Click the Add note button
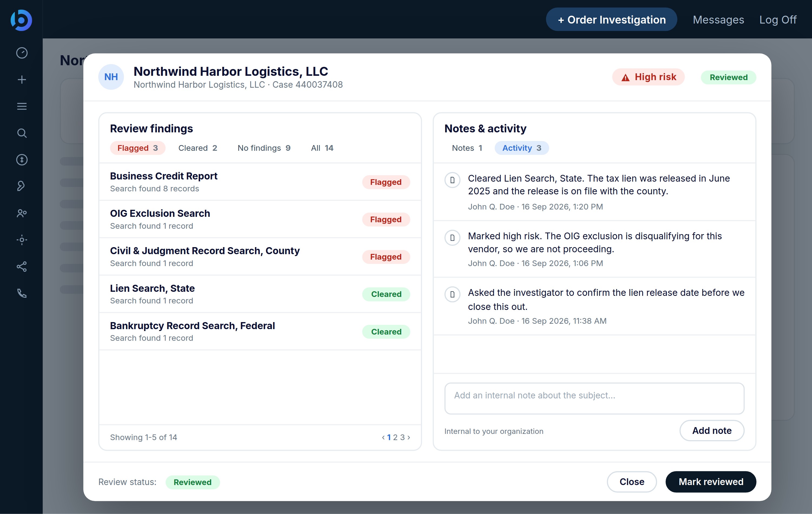Viewport: 812px width, 514px height. [x=712, y=431]
